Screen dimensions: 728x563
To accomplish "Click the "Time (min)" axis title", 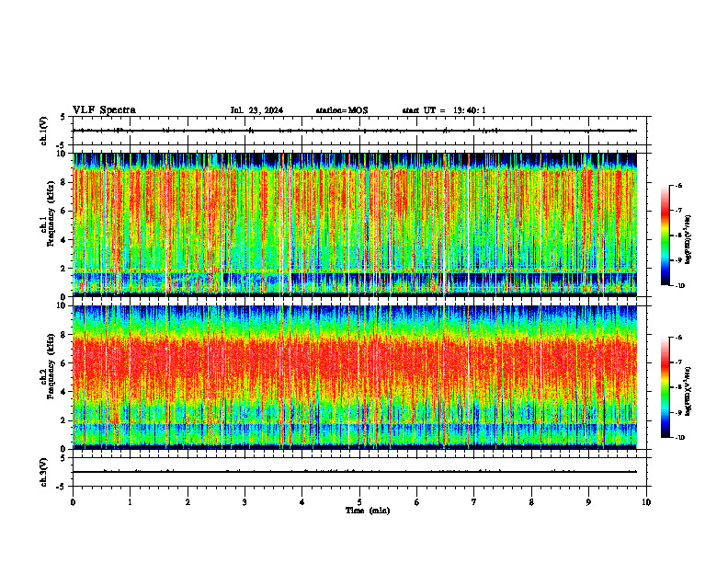I will [368, 511].
